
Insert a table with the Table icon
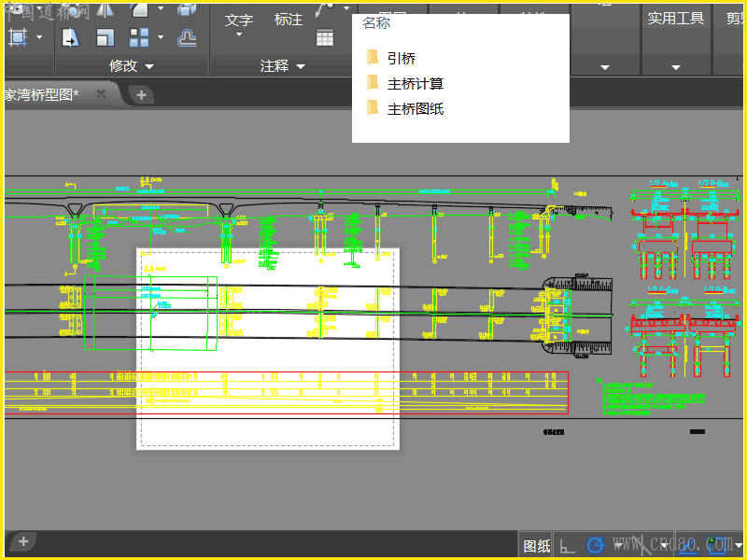click(x=325, y=37)
